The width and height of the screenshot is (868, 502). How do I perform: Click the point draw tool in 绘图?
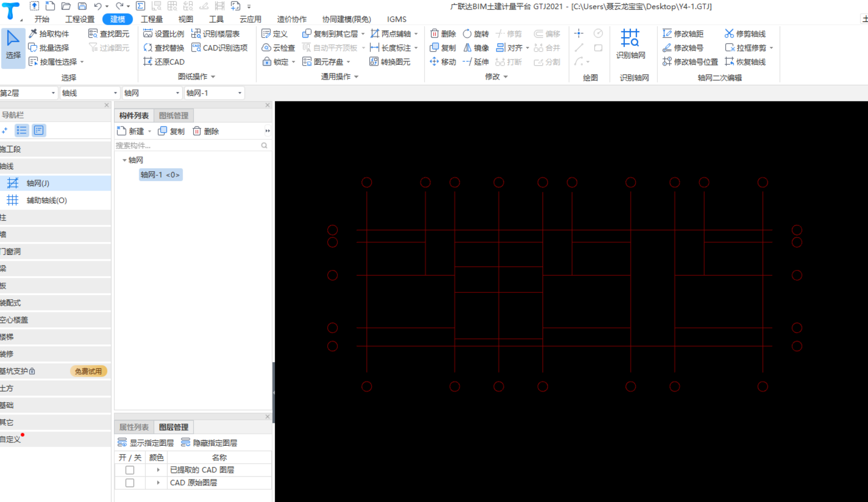pyautogui.click(x=579, y=33)
